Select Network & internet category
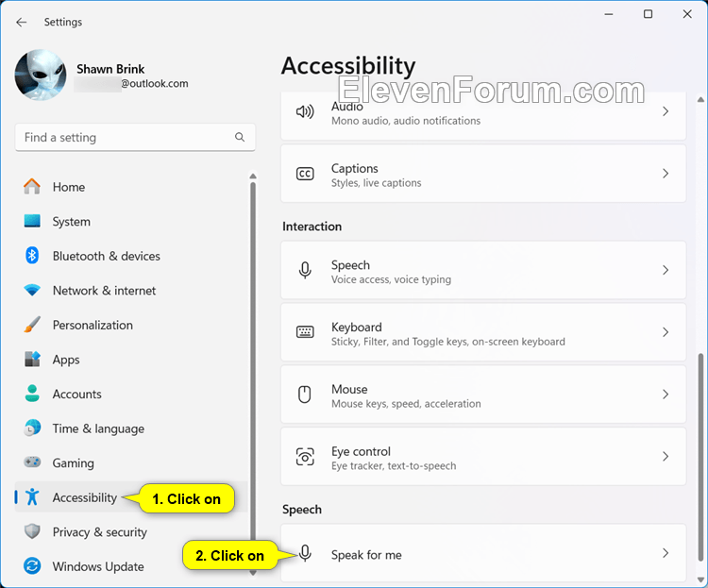Screen dimensions: 708x588 104,291
